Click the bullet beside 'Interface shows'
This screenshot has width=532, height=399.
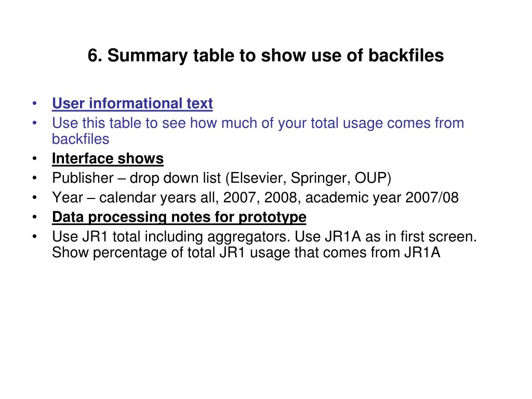tap(34, 158)
